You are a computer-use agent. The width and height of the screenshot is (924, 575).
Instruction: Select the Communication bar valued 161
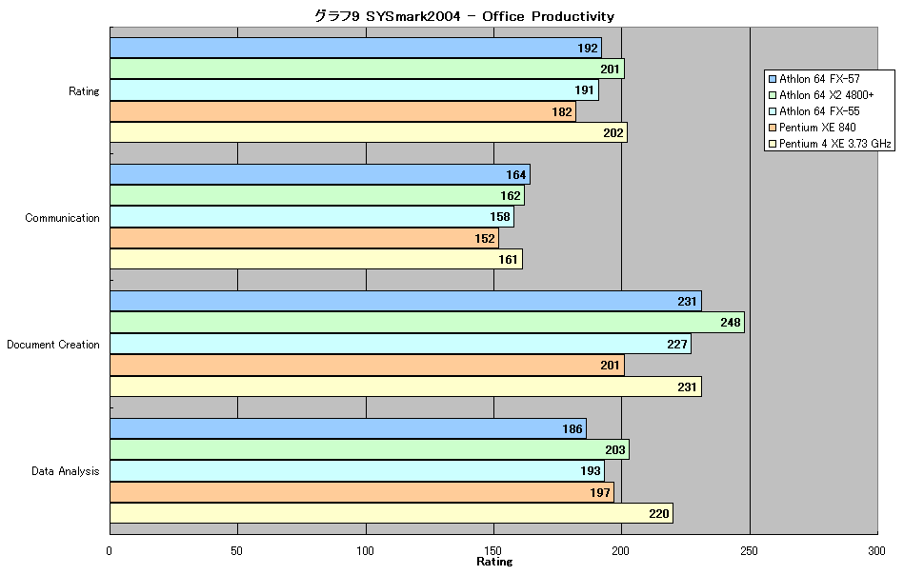pos(316,259)
